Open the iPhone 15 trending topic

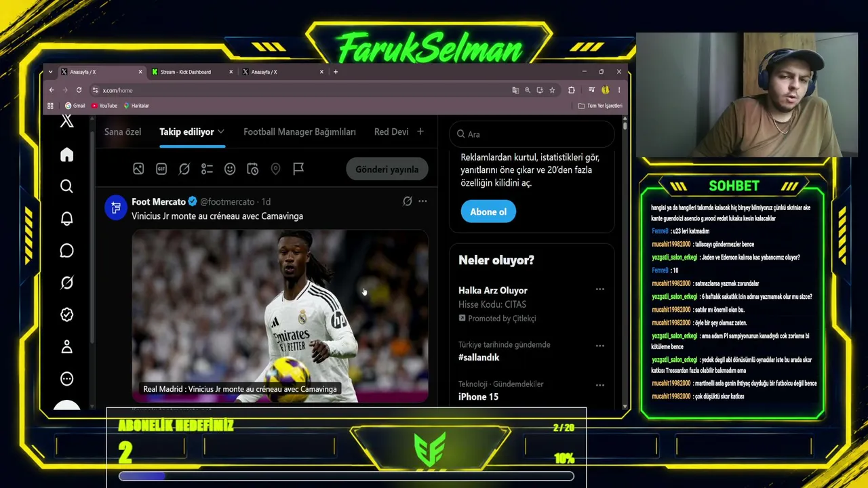[x=478, y=396]
